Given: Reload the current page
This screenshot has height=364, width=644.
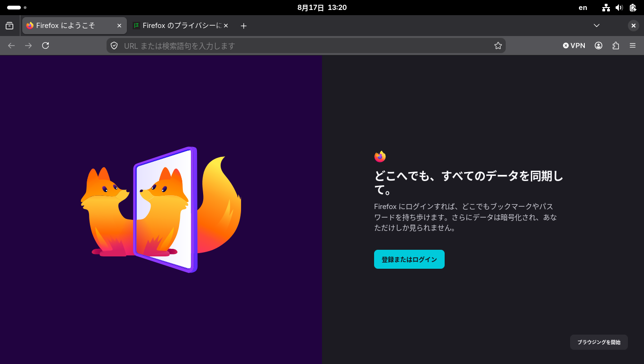Looking at the screenshot, I should (45, 45).
